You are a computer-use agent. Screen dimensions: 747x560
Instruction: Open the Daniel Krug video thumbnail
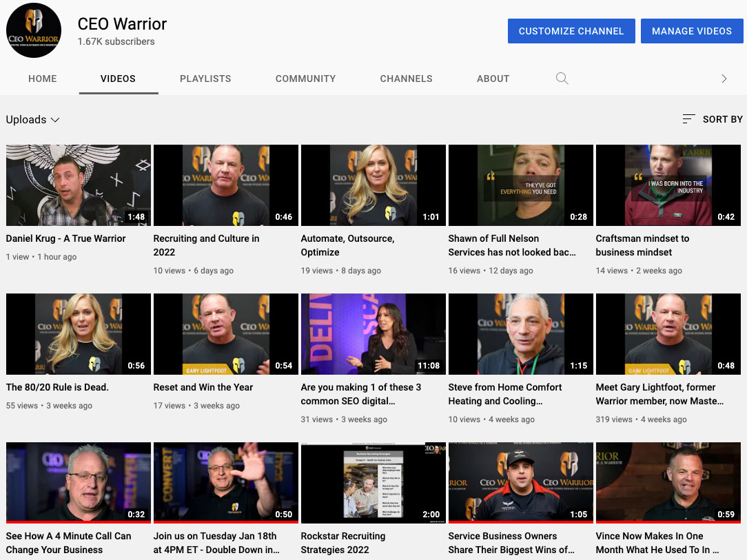(78, 185)
